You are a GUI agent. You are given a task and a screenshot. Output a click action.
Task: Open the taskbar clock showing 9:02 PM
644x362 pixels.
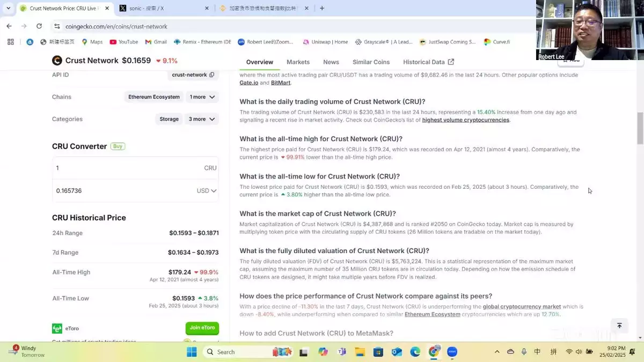613,352
